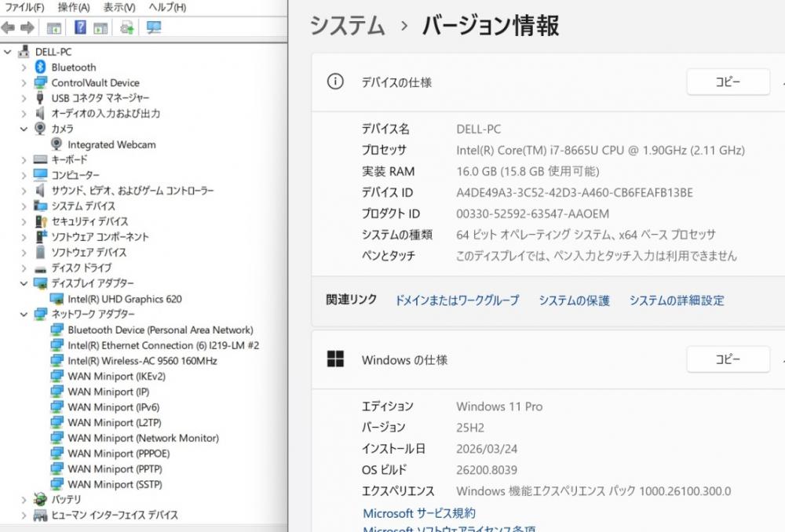Expand the ヒューマン インターフェイス デバイス category
This screenshot has width=785, height=532.
(x=24, y=515)
